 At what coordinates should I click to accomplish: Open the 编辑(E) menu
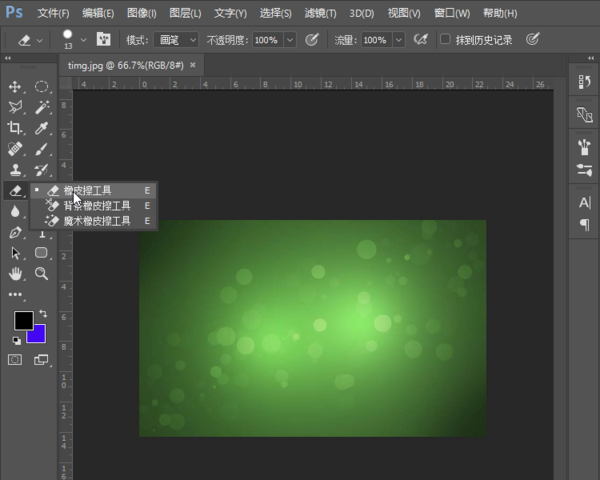(x=98, y=13)
